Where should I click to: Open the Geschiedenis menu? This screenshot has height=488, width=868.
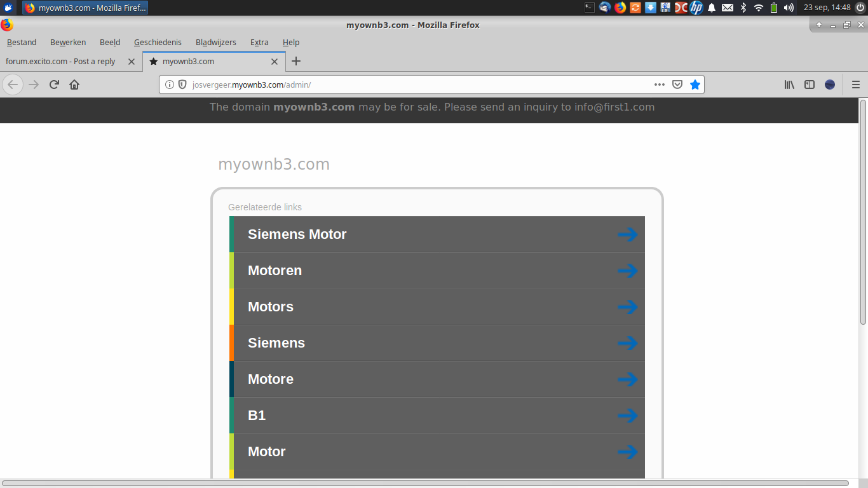click(x=158, y=43)
